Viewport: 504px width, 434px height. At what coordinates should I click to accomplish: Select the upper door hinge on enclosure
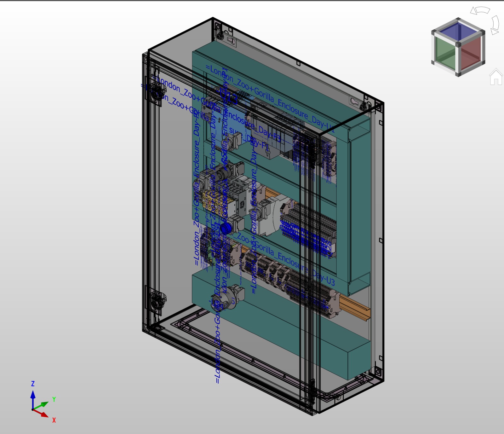click(157, 91)
